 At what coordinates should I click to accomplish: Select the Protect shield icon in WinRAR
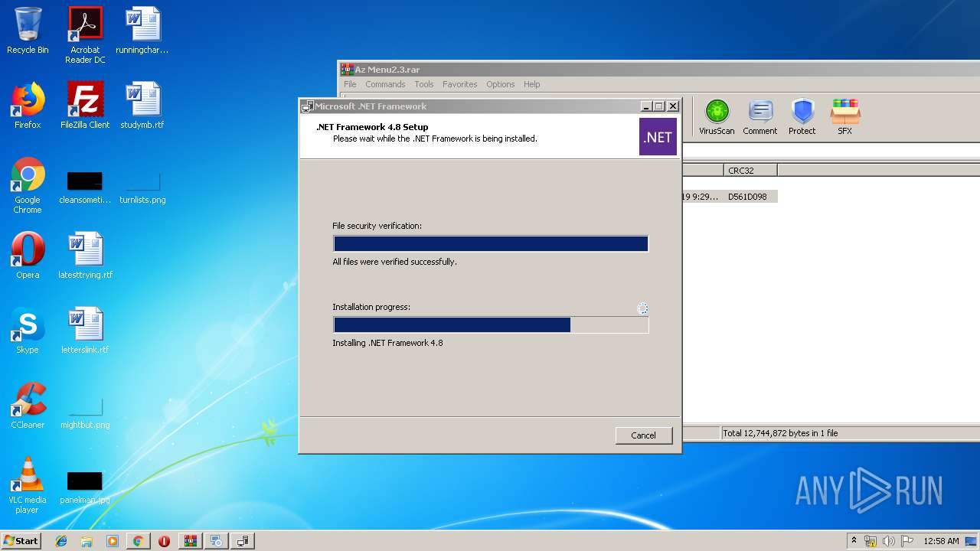802,118
